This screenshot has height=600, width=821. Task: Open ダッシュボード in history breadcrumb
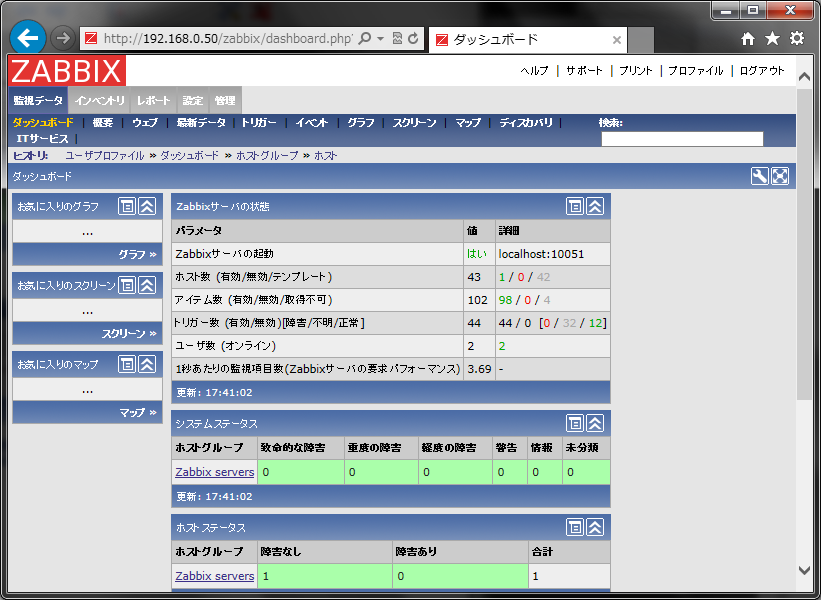point(190,155)
